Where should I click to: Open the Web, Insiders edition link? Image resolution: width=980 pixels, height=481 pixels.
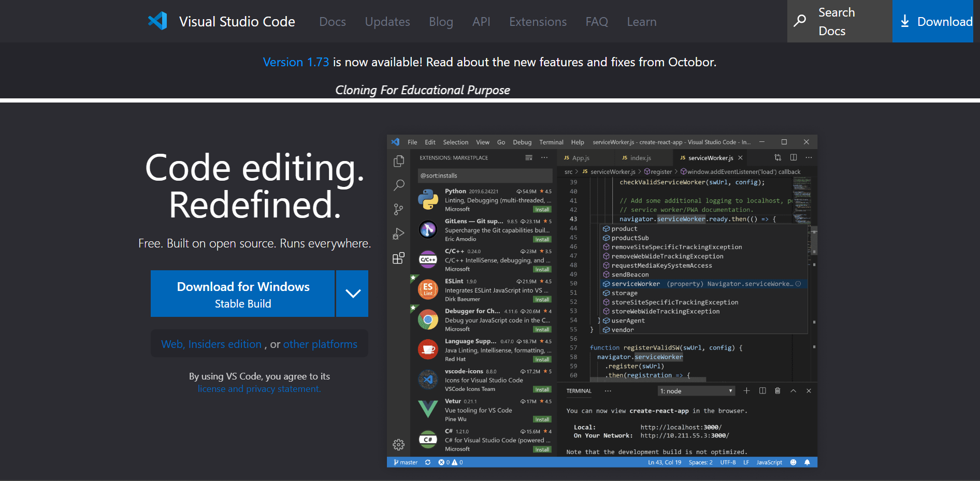tap(211, 344)
